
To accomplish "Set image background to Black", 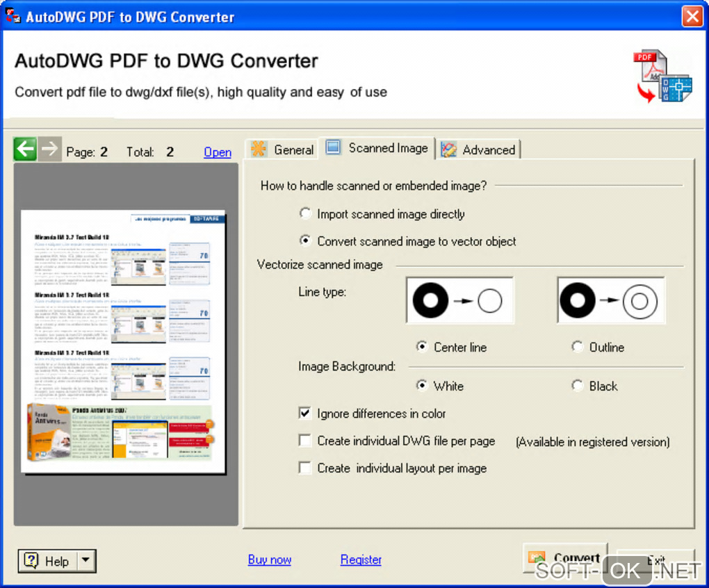I will [x=594, y=386].
